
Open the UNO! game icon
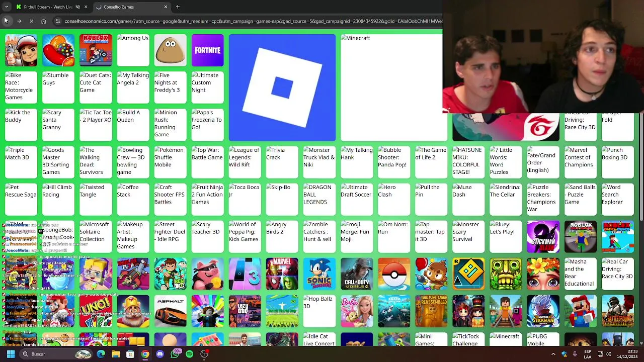tap(96, 311)
